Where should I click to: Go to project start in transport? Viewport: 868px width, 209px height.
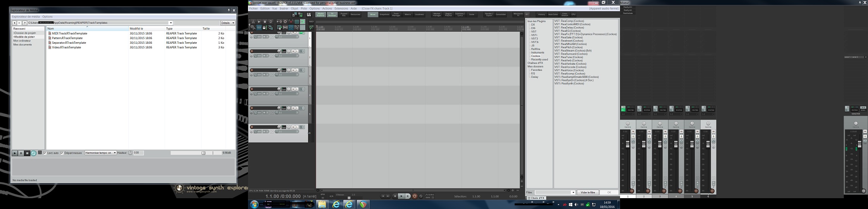[x=383, y=196]
